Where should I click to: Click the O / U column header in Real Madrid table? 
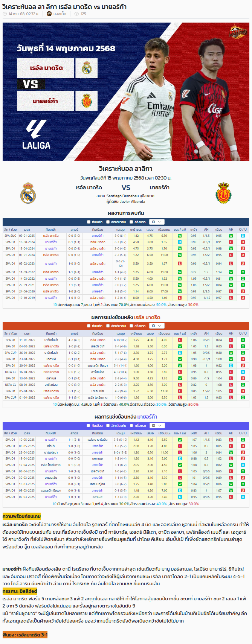pos(243,333)
